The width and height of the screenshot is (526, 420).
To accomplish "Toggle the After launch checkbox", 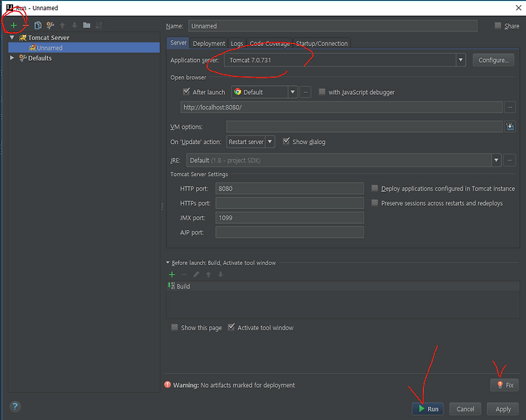I will (x=186, y=91).
